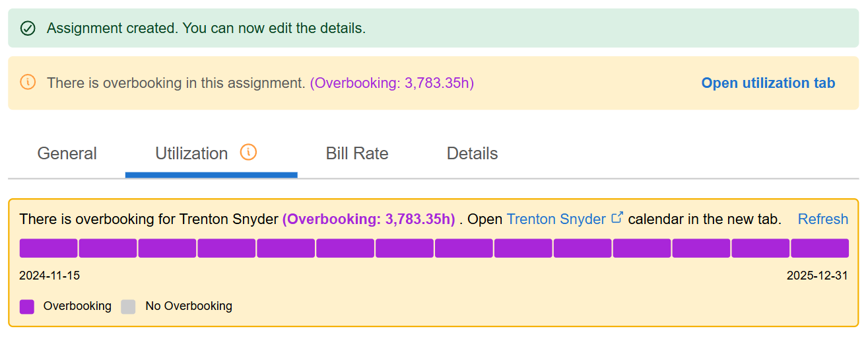The width and height of the screenshot is (868, 341).
Task: Click external link icon next to Trenton Snyder
Action: [x=617, y=217]
